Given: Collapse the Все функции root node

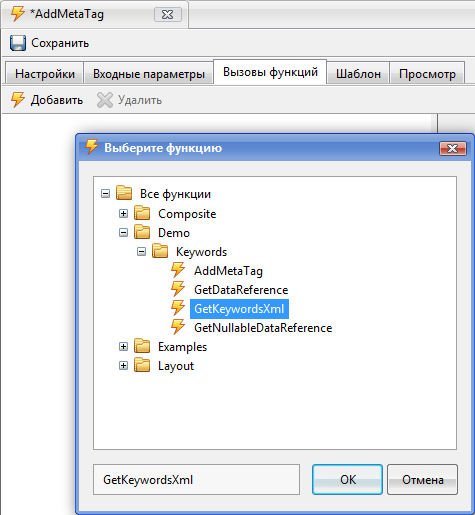Looking at the screenshot, I should [105, 194].
